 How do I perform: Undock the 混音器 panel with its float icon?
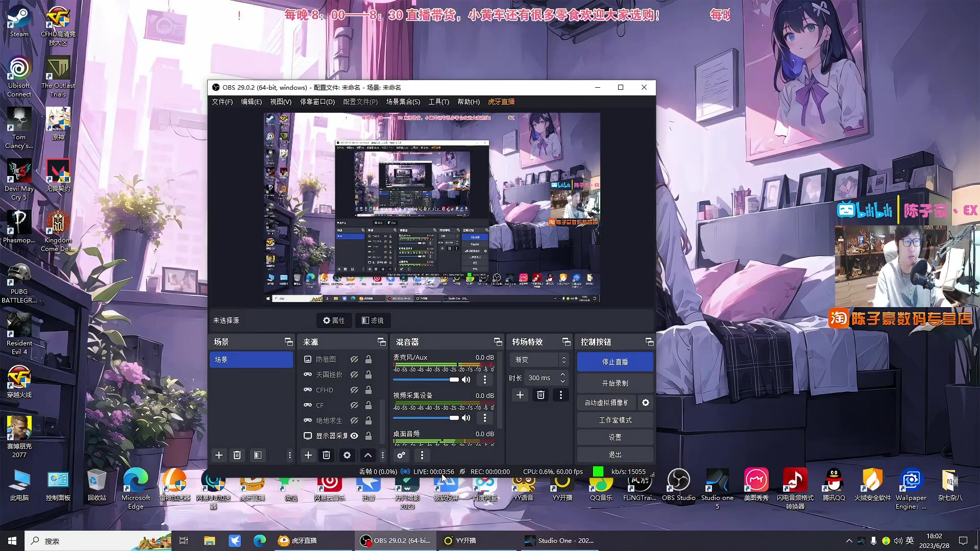[498, 342]
